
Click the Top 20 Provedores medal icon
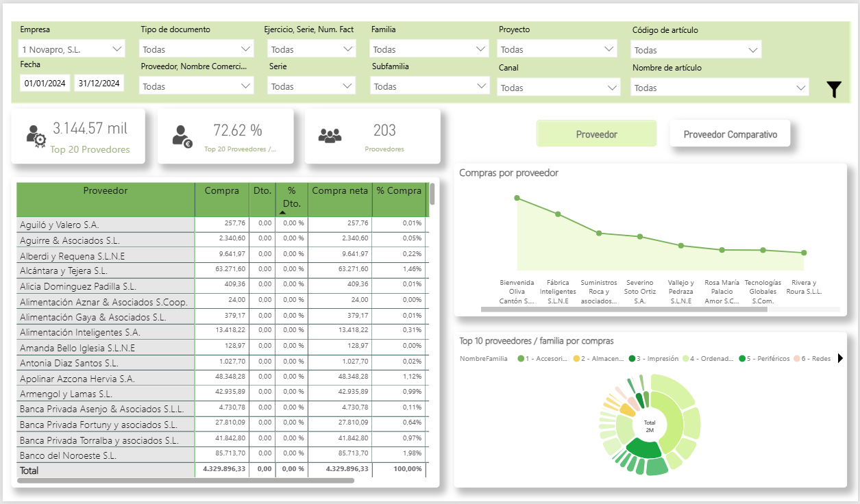coord(36,136)
